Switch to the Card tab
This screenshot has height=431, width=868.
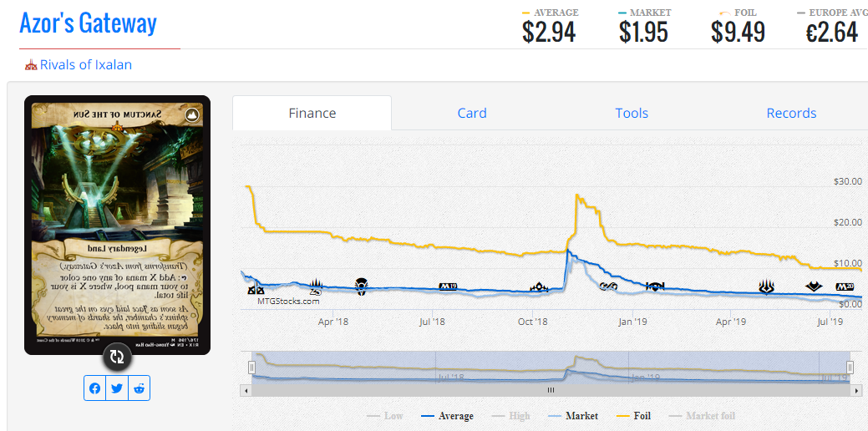point(472,113)
